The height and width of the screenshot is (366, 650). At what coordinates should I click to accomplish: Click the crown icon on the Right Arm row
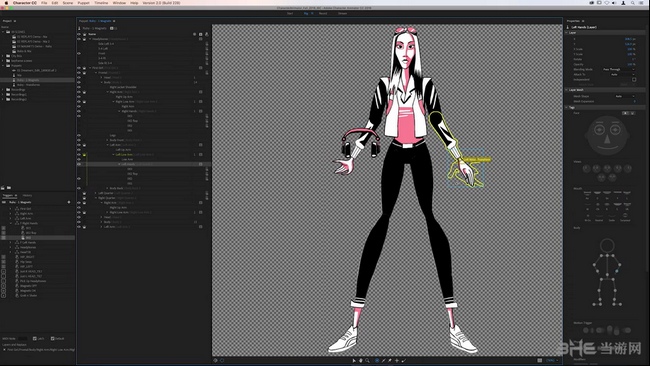pos(84,92)
